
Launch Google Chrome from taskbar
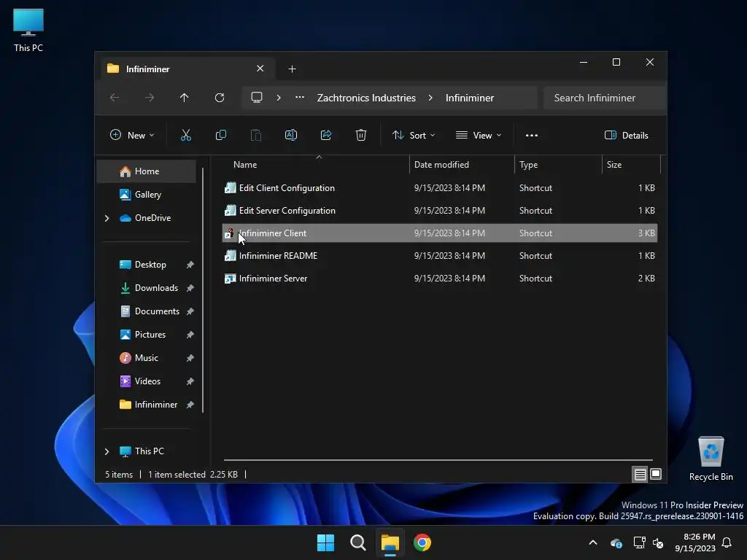pyautogui.click(x=422, y=542)
